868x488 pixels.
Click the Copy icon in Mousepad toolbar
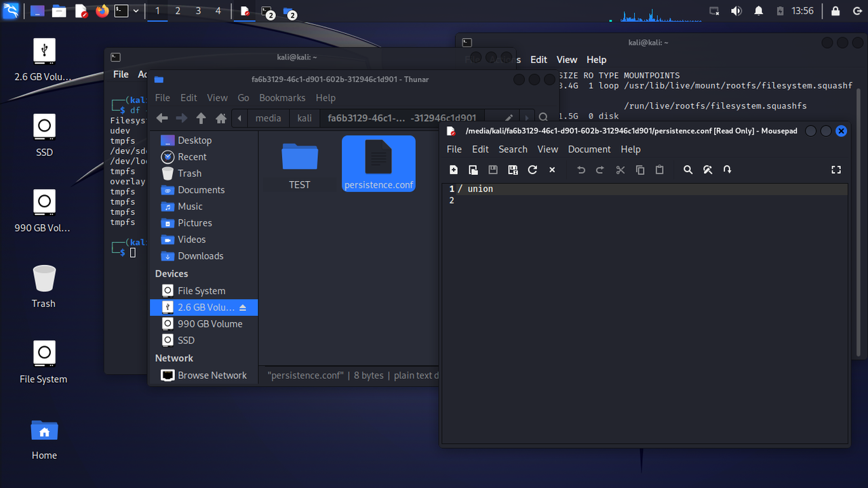click(x=640, y=170)
